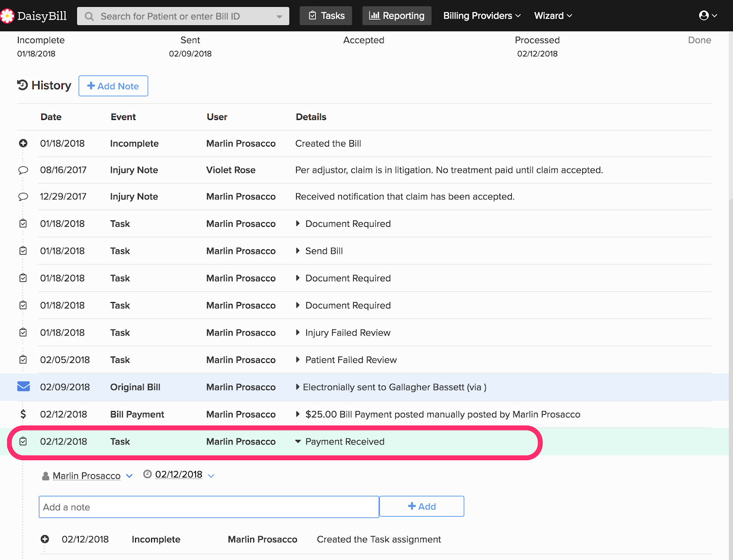Click speech bubble icon for 12/29/2017 Injury Note
This screenshot has height=560, width=733.
click(23, 197)
